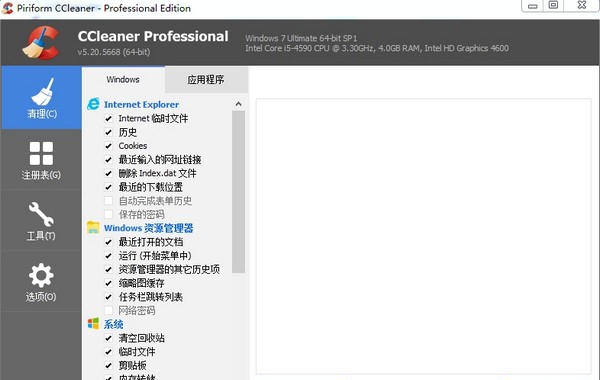Click the Internet Explorer group icon

[93, 104]
